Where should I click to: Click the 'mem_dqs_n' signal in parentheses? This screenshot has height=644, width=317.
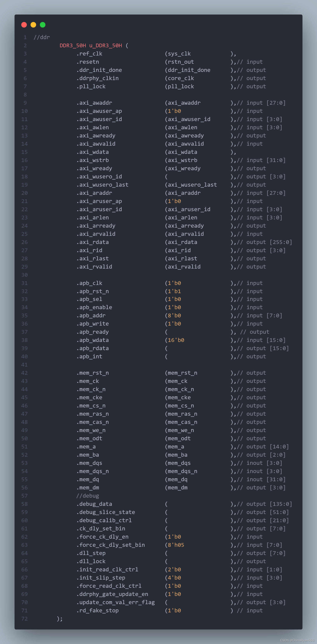(183, 472)
